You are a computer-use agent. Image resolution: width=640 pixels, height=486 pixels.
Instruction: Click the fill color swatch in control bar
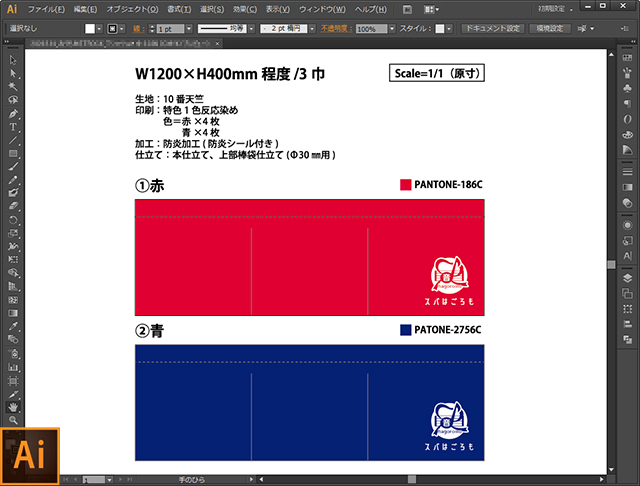click(x=90, y=29)
